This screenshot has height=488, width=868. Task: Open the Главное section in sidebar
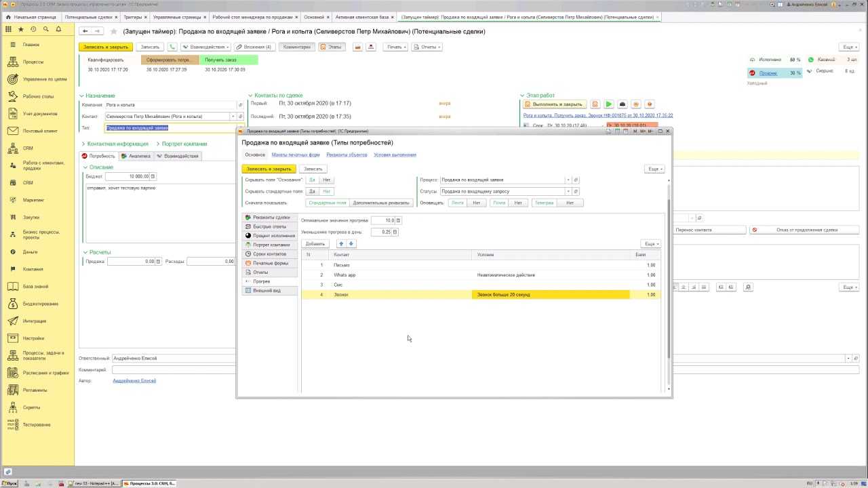point(31,45)
